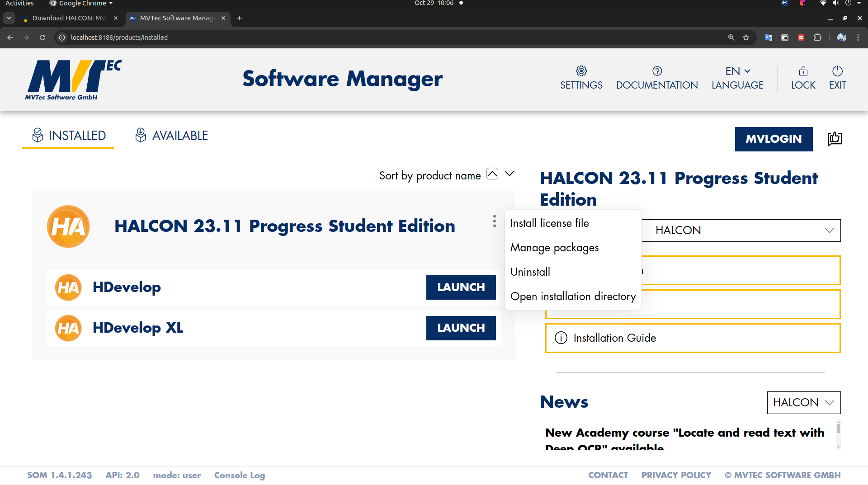
Task: Click the Exit power icon
Action: point(837,71)
